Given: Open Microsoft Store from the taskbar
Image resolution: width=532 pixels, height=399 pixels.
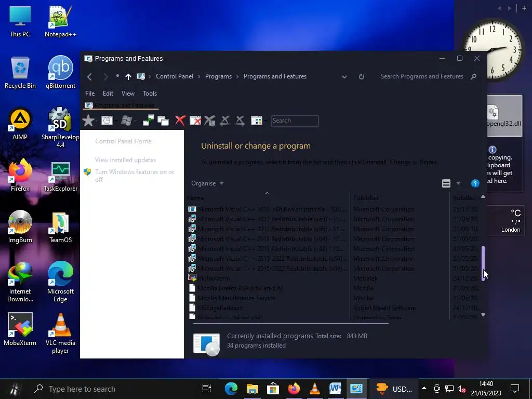Looking at the screenshot, I should [x=273, y=389].
